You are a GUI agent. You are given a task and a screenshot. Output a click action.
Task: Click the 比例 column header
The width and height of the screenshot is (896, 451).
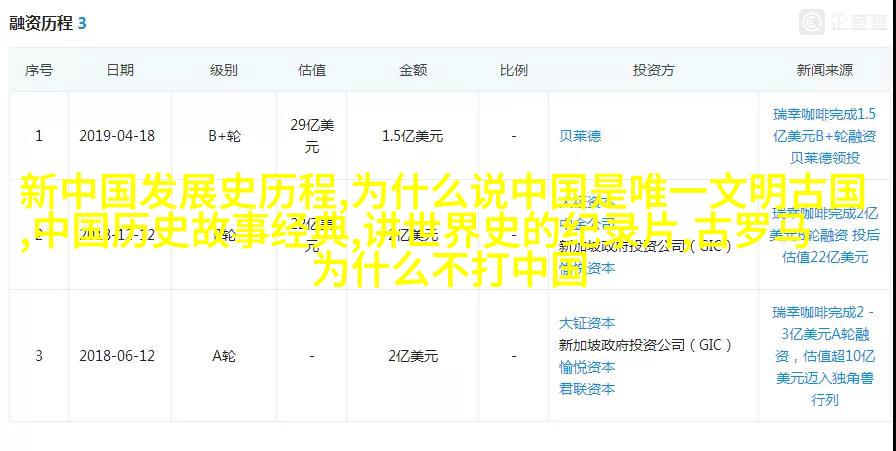point(514,70)
